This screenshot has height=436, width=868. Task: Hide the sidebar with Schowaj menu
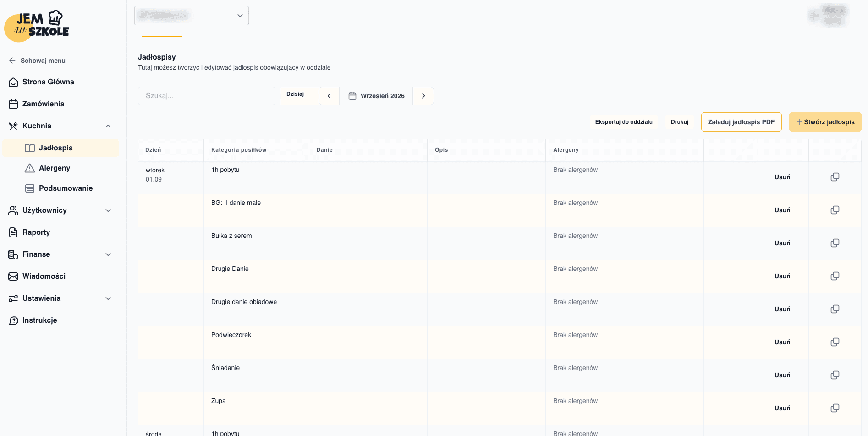coord(38,61)
